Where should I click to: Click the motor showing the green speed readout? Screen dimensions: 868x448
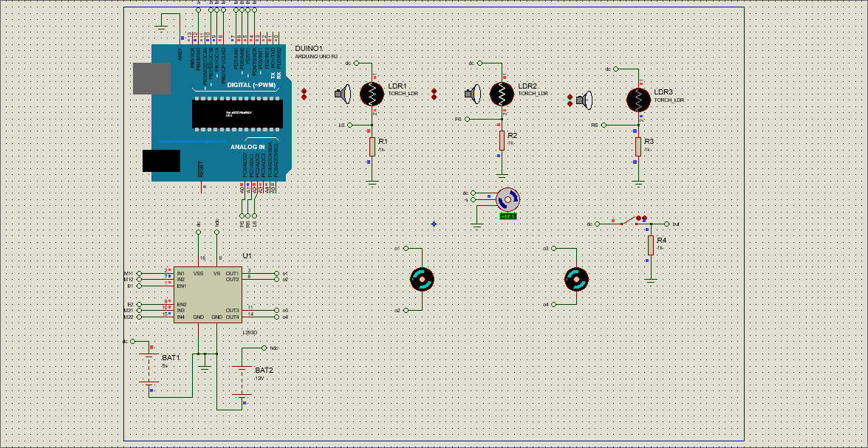[x=507, y=198]
